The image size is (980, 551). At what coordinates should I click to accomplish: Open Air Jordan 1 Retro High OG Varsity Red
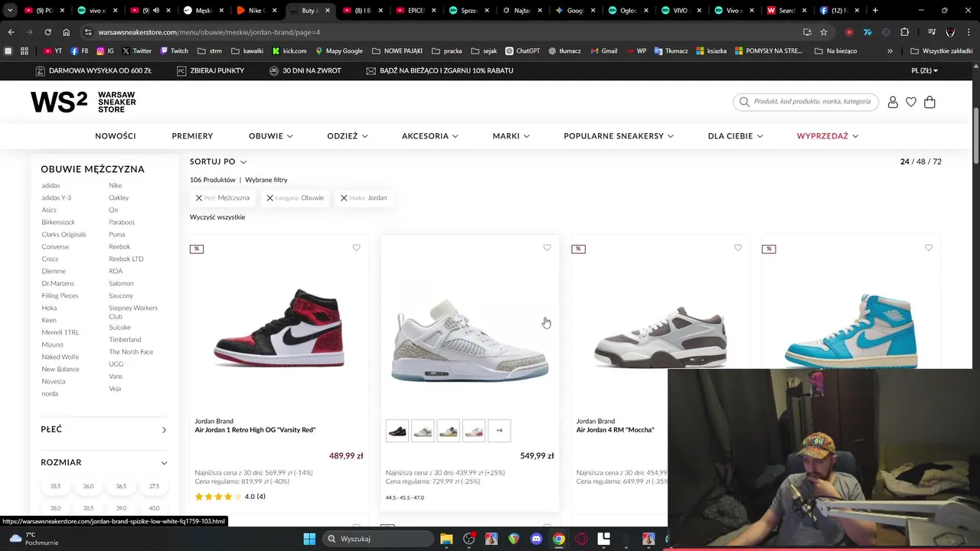click(x=255, y=430)
